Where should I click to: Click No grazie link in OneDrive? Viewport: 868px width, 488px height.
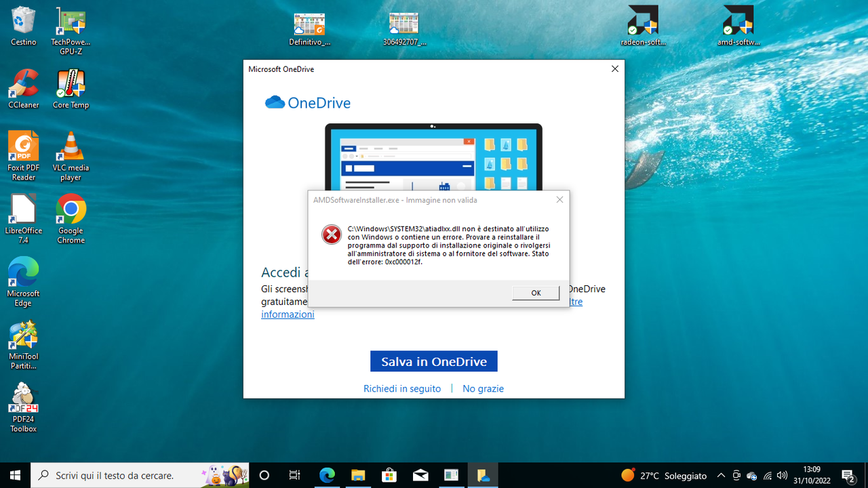483,388
